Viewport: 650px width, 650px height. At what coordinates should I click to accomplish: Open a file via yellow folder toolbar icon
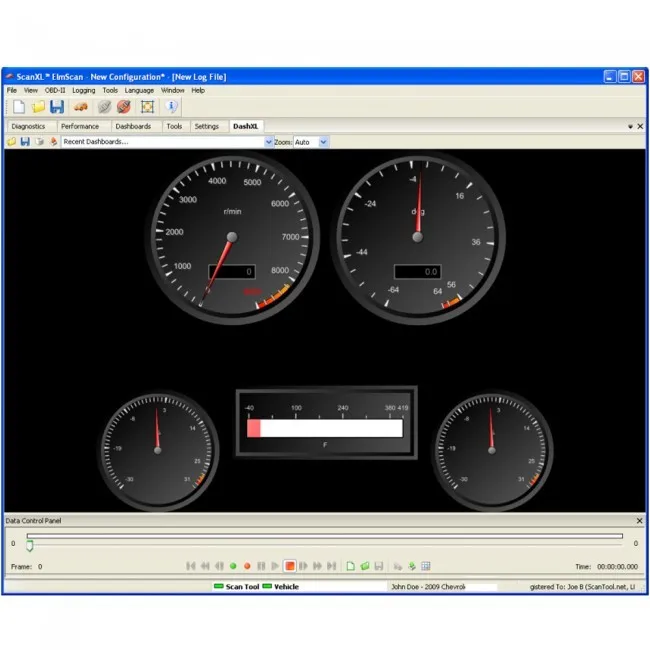click(38, 107)
